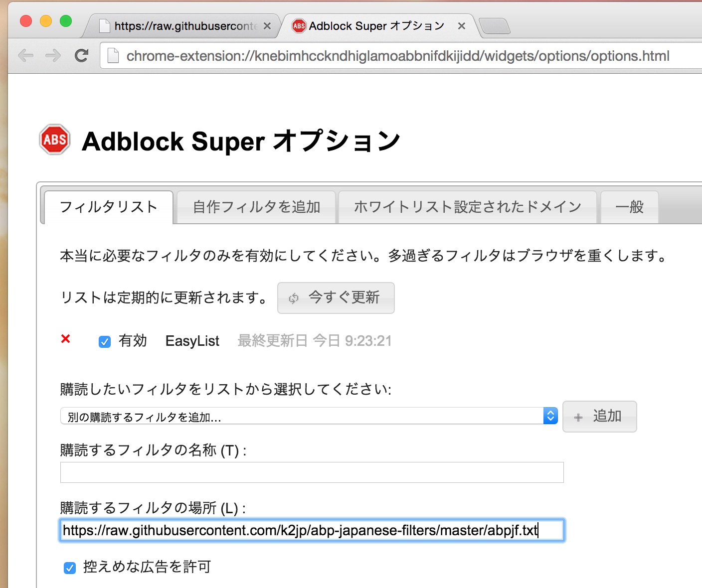
Task: Open a new browser tab
Action: (494, 26)
